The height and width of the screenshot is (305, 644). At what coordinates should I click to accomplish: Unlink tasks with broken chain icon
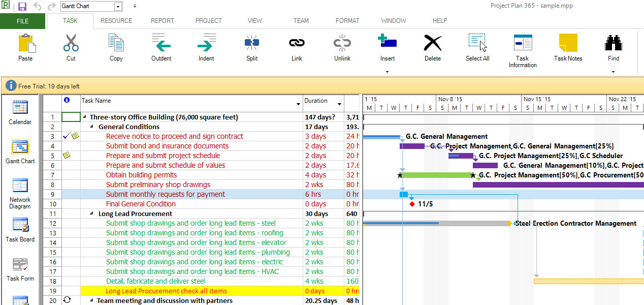coord(342,43)
